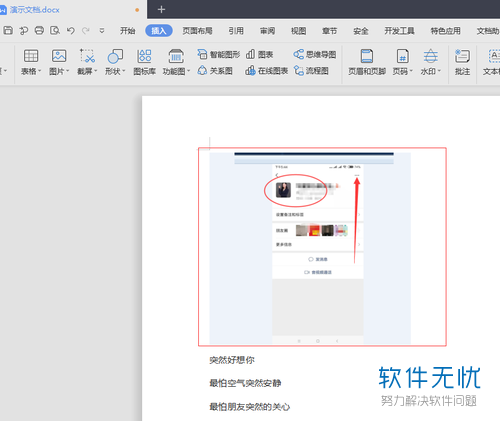Open the 页面布局 tab
This screenshot has width=500, height=421.
(x=197, y=31)
